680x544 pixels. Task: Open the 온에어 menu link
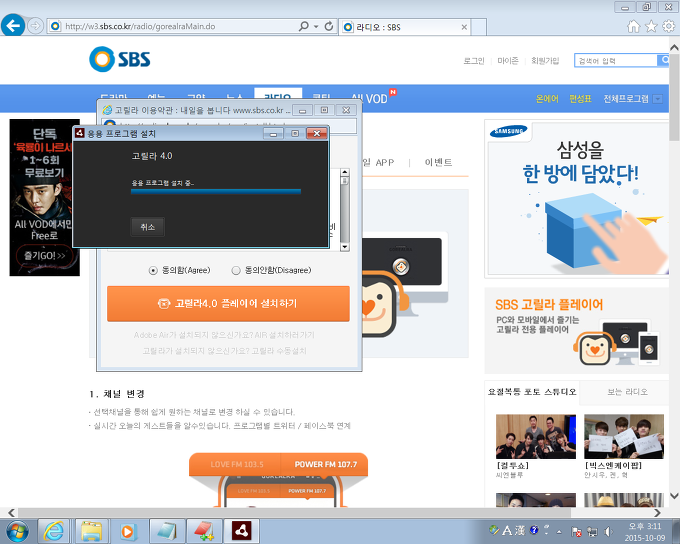tap(547, 99)
